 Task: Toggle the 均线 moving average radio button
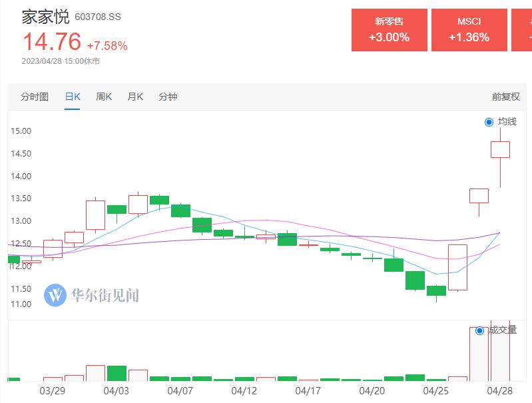(x=489, y=122)
